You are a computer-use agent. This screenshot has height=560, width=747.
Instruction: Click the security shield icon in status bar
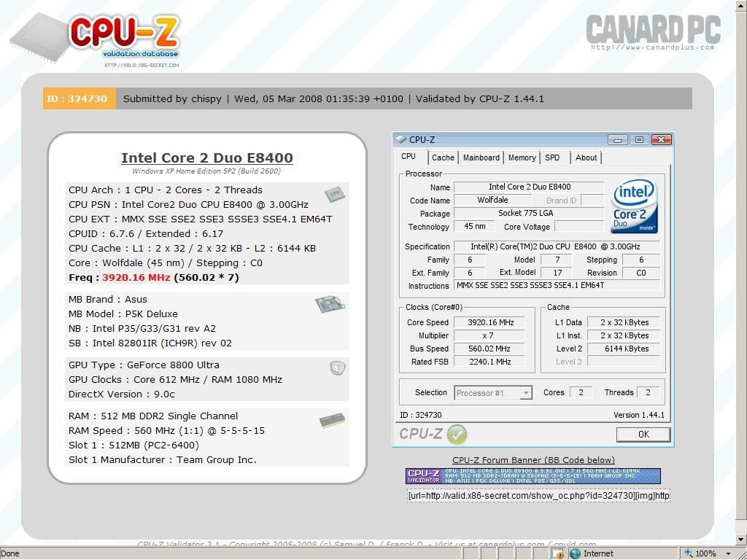(x=558, y=553)
